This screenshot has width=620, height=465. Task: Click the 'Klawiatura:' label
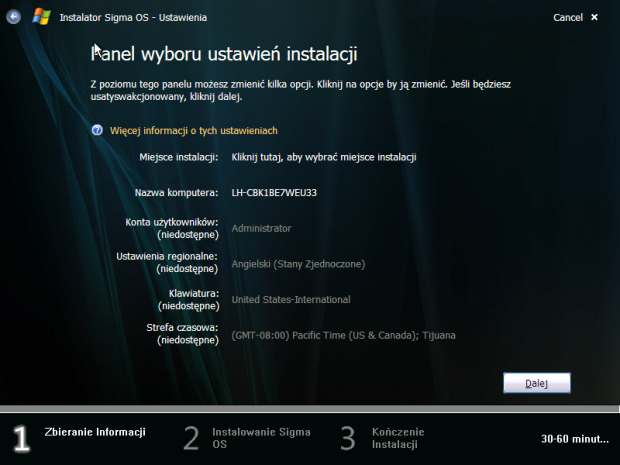[x=194, y=293]
